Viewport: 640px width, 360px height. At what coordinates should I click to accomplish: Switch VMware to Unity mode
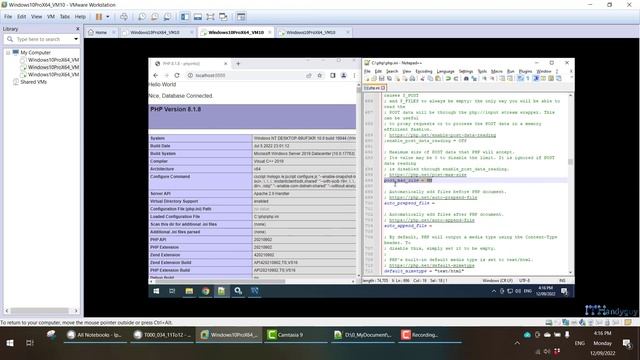click(x=223, y=17)
